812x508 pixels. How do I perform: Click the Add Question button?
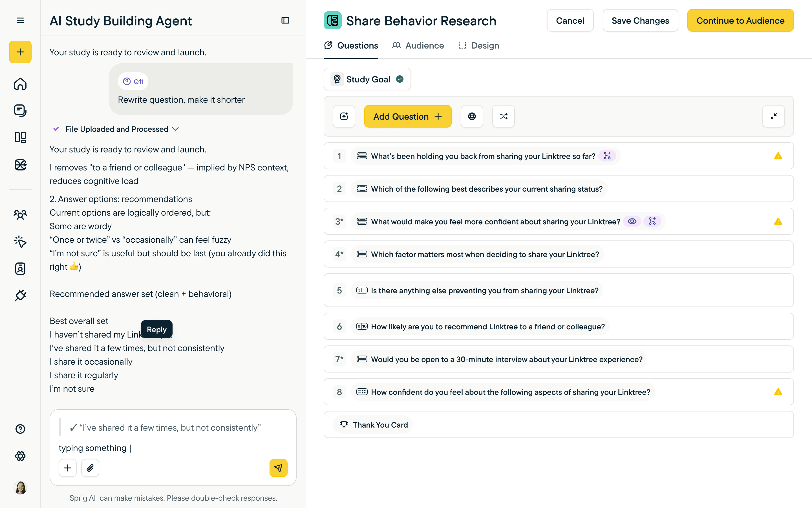pos(408,116)
